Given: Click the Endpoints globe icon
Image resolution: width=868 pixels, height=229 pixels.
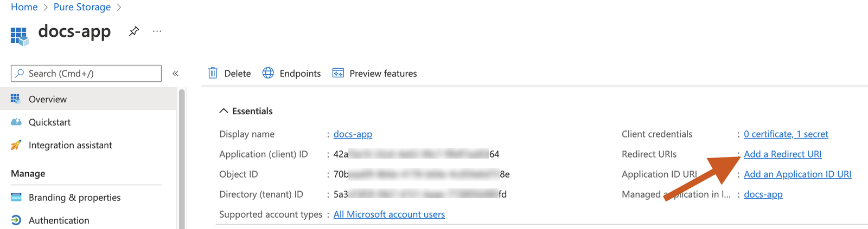Looking at the screenshot, I should click(x=268, y=73).
